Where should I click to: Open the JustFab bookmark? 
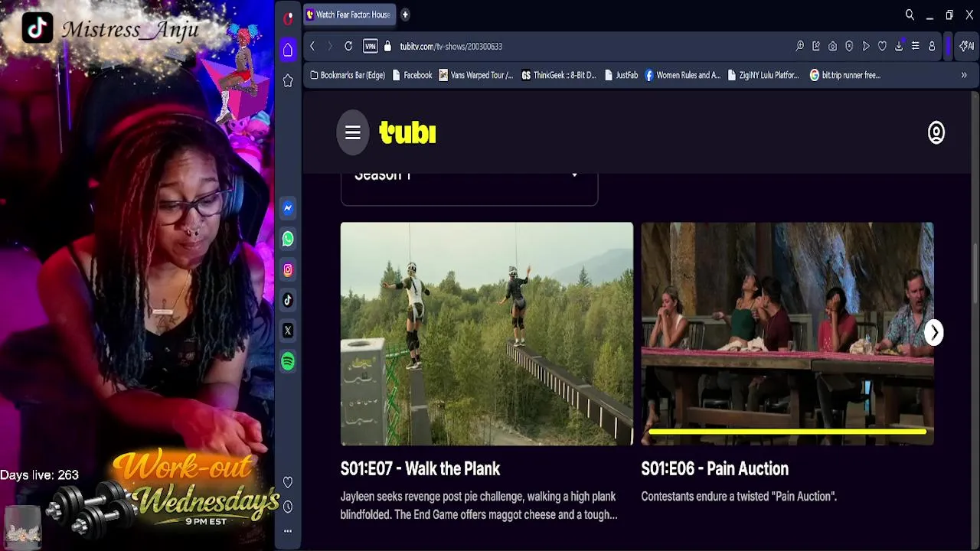click(621, 75)
